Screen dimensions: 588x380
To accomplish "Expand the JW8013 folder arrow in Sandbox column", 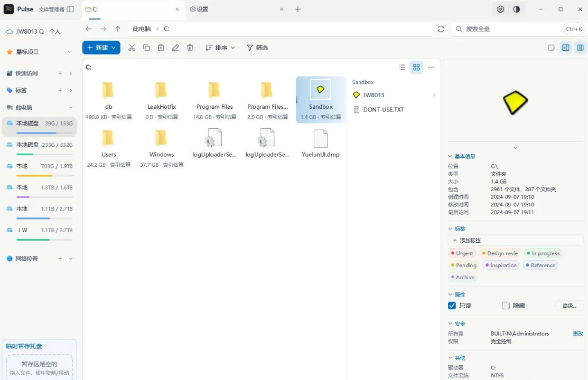I will [x=434, y=95].
